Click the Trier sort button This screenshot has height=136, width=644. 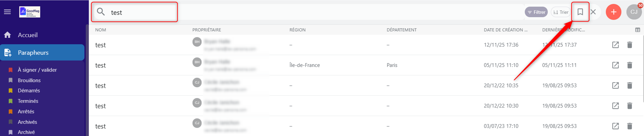click(x=560, y=12)
